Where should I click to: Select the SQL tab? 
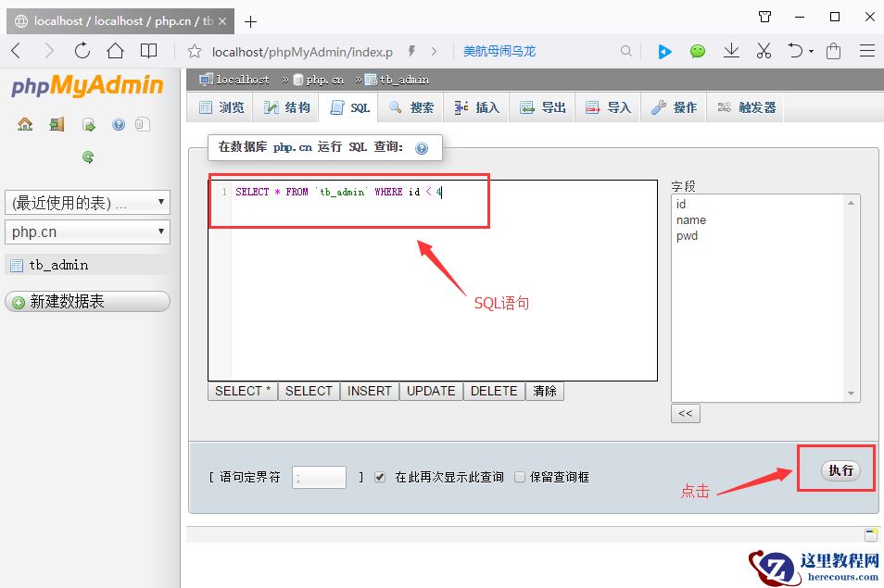349,107
